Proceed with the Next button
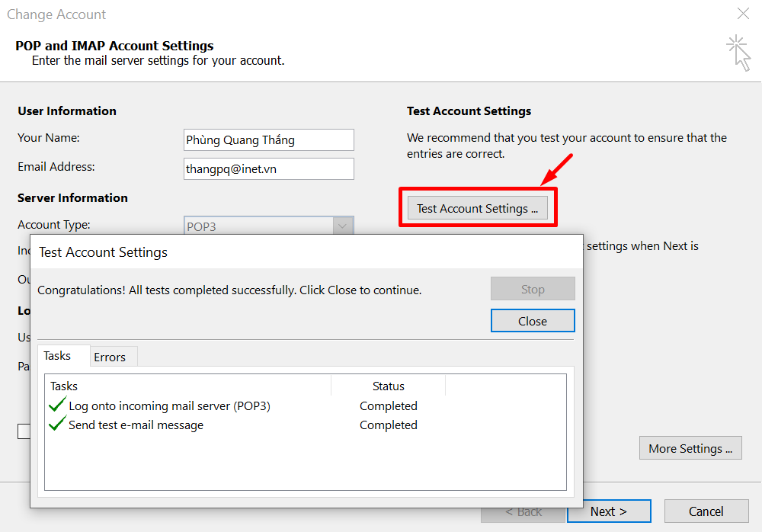 (x=608, y=511)
